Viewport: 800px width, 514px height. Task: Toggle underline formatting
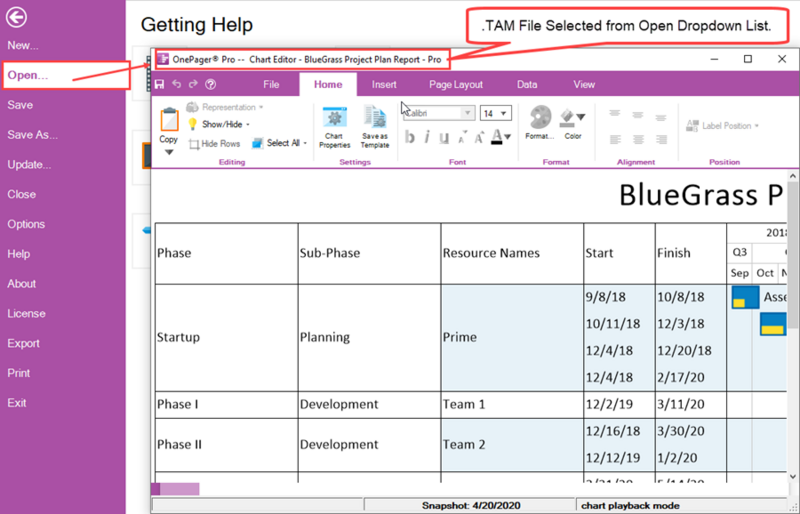pos(444,137)
